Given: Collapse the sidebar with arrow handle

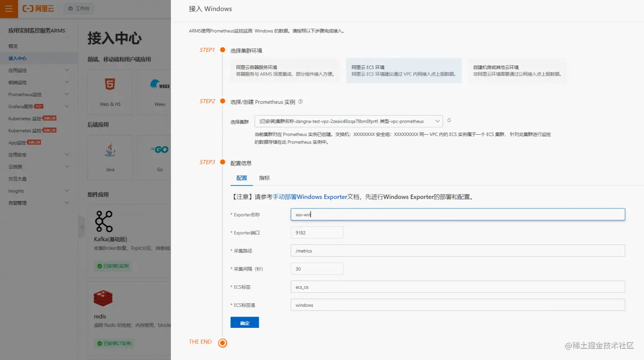Looking at the screenshot, I should tap(82, 227).
